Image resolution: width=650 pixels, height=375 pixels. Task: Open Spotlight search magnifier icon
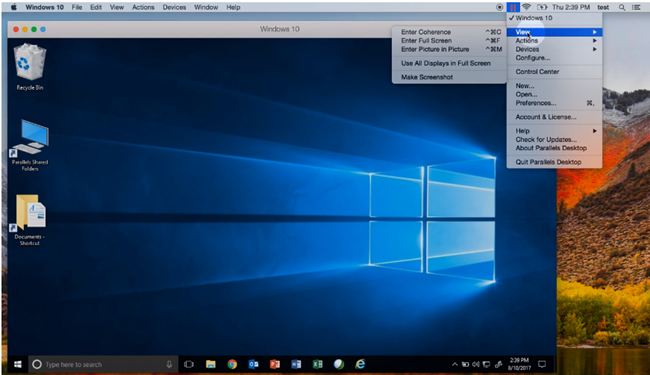[622, 7]
